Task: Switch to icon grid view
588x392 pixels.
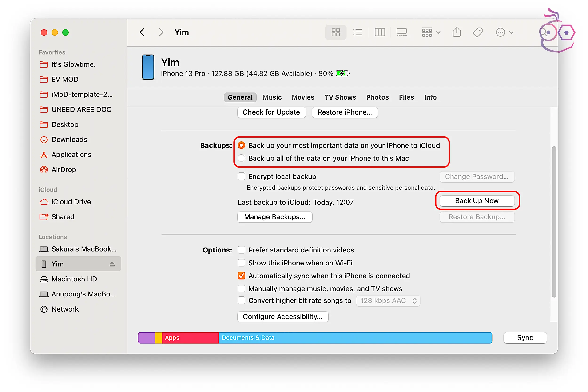Action: pos(335,32)
